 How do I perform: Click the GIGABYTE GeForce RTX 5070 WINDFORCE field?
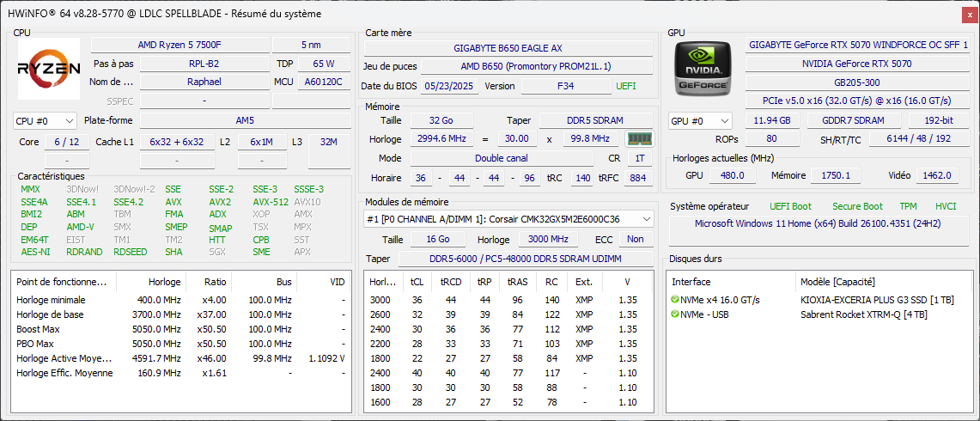(857, 45)
